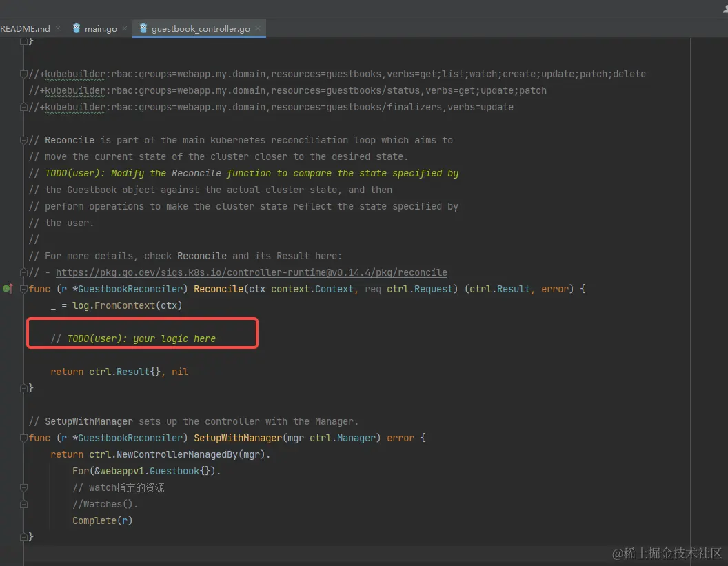Viewport: 728px width, 566px height.
Task: Click 'log.FromContext(ctx)' call
Action: tap(128, 305)
